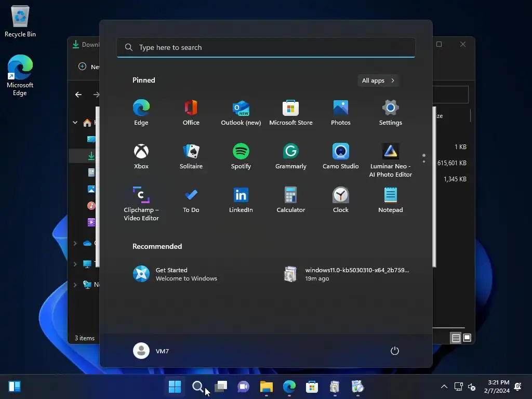Open clock and date on taskbar
The image size is (532, 399).
pyautogui.click(x=497, y=387)
